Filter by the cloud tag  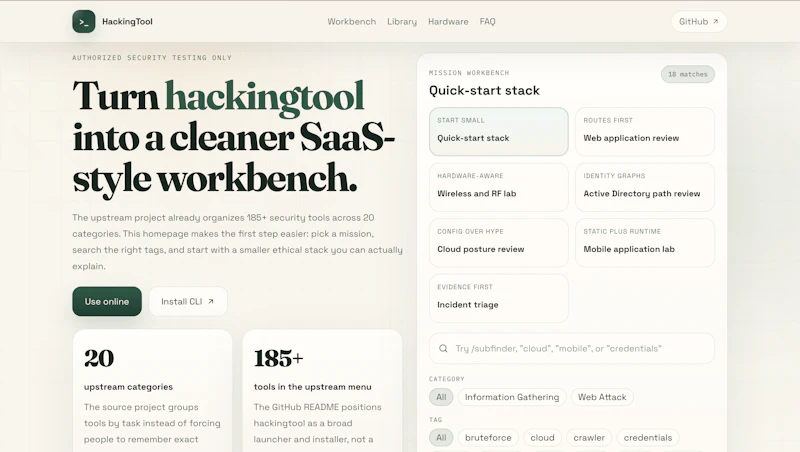coord(542,438)
